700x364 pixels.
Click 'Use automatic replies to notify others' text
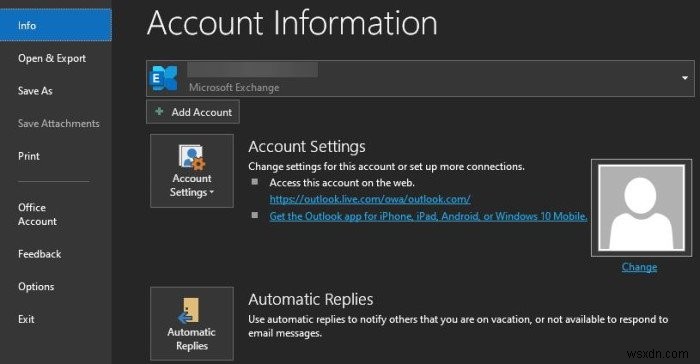tap(458, 326)
